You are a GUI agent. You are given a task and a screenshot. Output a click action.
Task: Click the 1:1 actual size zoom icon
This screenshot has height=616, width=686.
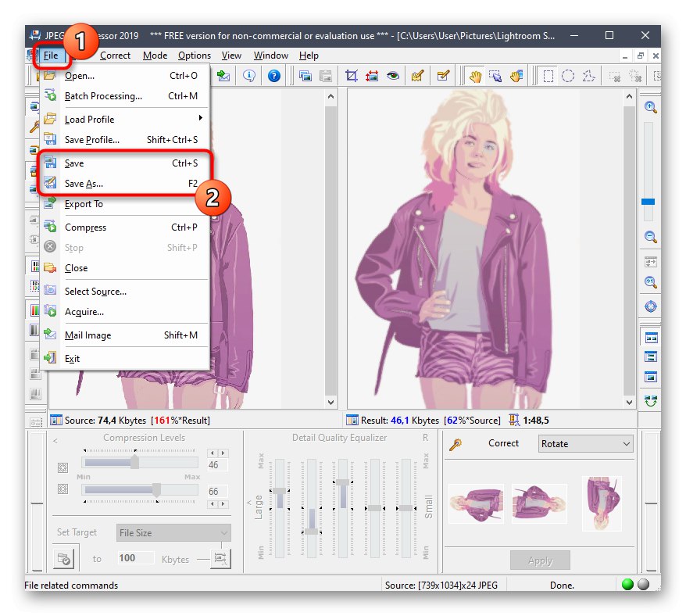pos(650,282)
